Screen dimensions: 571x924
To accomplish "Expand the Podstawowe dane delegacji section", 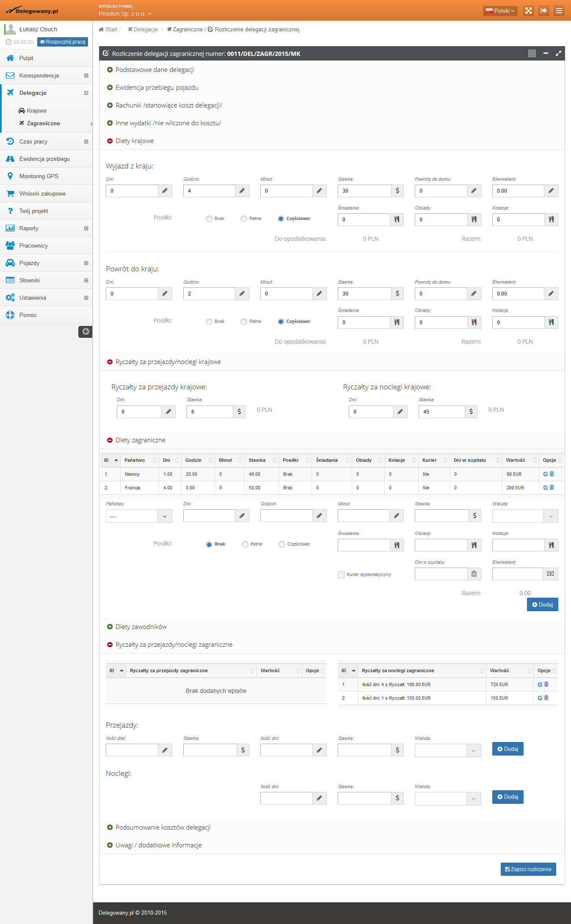I will (x=154, y=70).
